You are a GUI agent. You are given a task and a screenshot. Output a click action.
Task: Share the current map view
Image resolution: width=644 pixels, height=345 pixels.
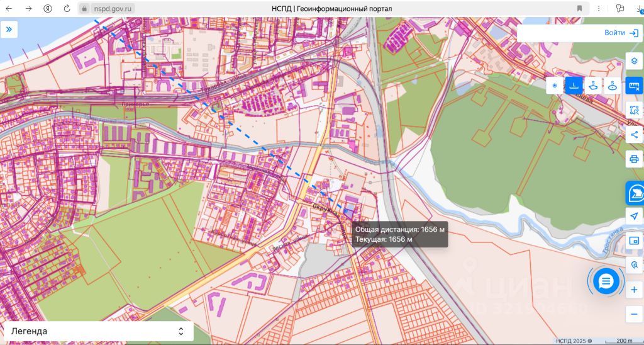[634, 135]
